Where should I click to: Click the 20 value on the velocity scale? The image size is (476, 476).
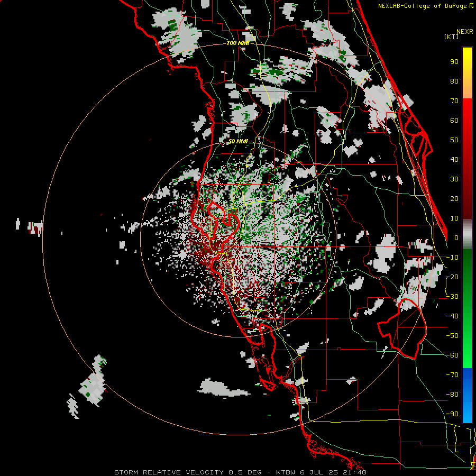click(x=454, y=199)
